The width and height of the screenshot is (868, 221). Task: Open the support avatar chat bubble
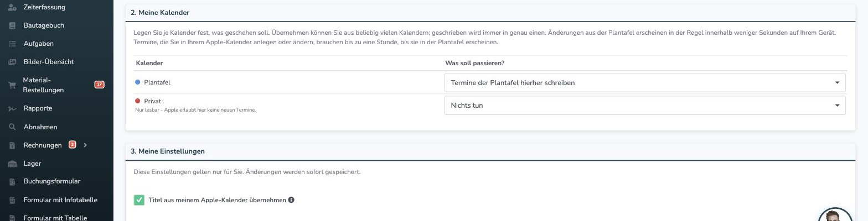click(835, 215)
